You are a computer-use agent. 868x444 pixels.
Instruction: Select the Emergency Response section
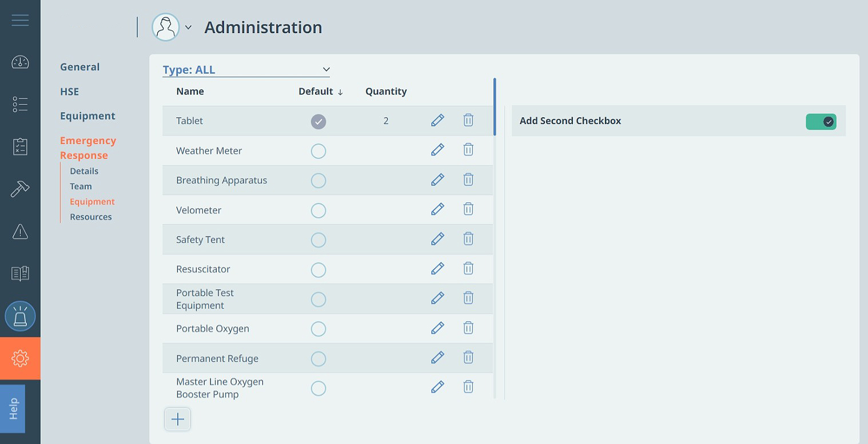88,148
